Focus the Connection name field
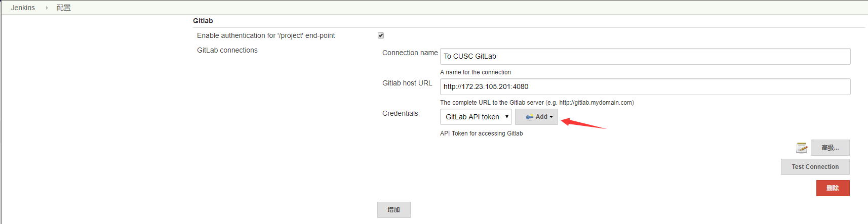868x224 pixels. pos(645,56)
